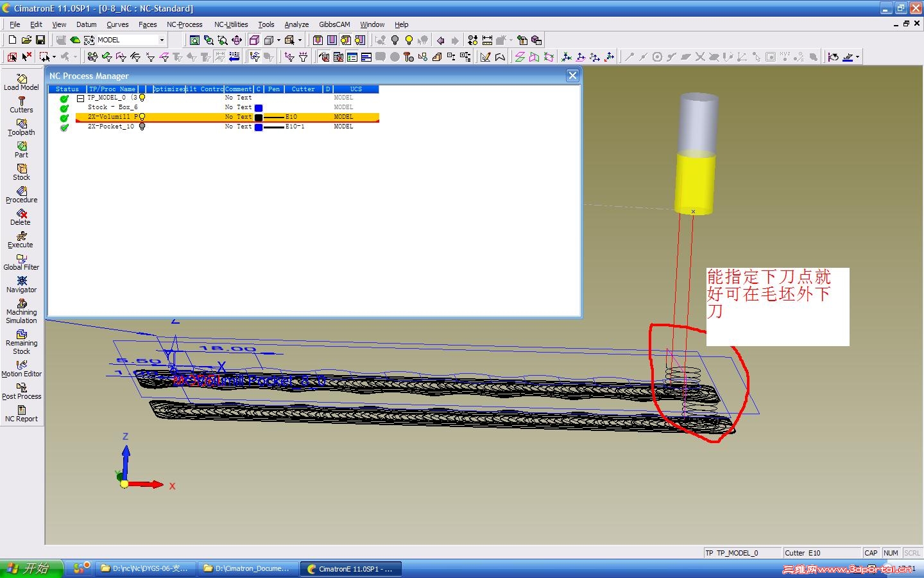Create a new Toolpath
Image resolution: width=924 pixels, height=578 pixels.
tap(22, 127)
